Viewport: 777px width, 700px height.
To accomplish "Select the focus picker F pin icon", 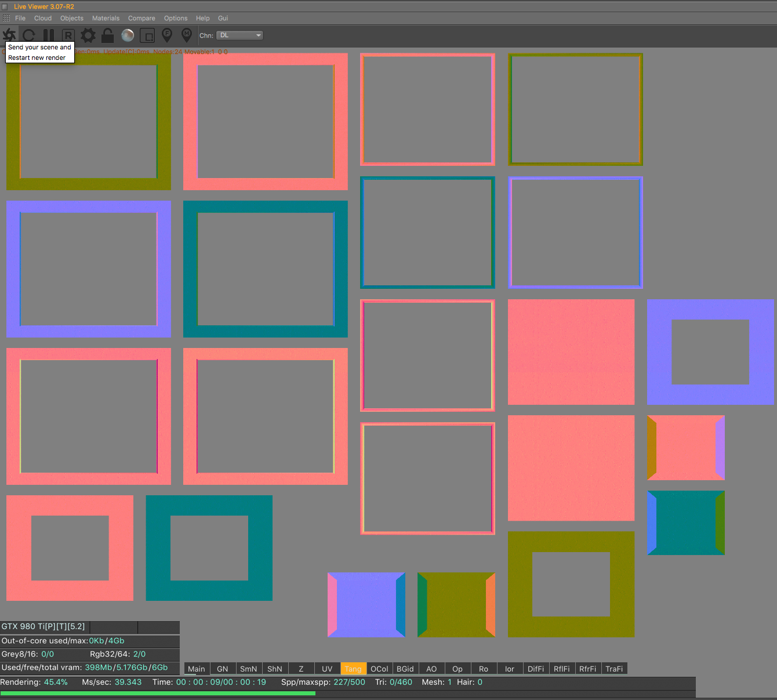I will 167,35.
